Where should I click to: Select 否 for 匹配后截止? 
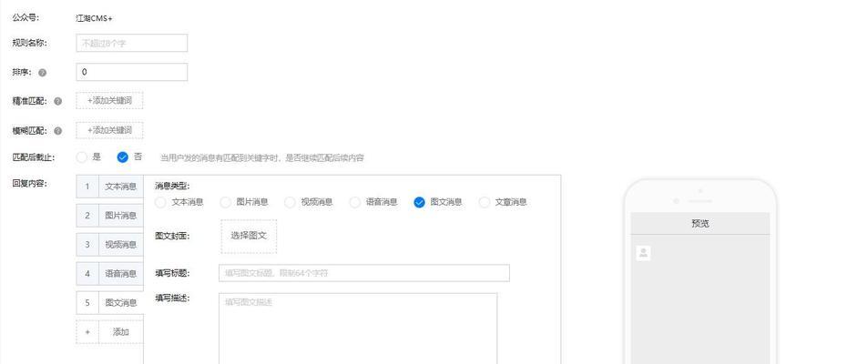123,157
